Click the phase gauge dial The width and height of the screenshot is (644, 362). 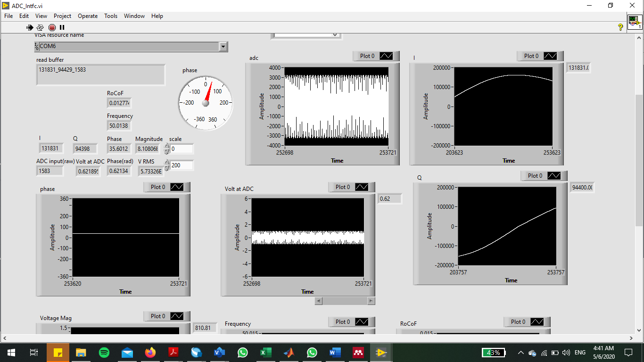point(206,103)
